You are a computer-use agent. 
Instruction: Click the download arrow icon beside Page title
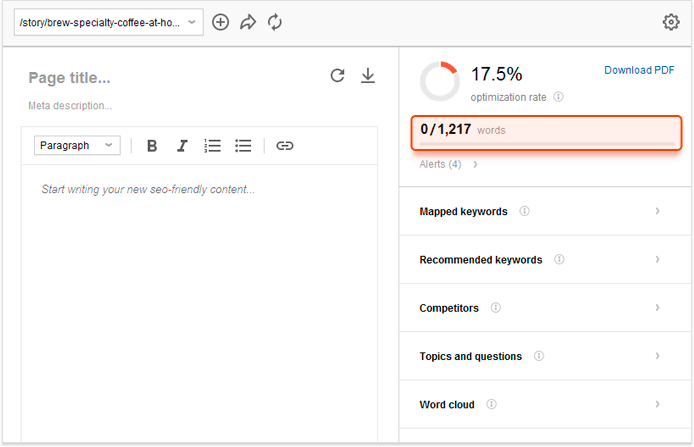[368, 76]
